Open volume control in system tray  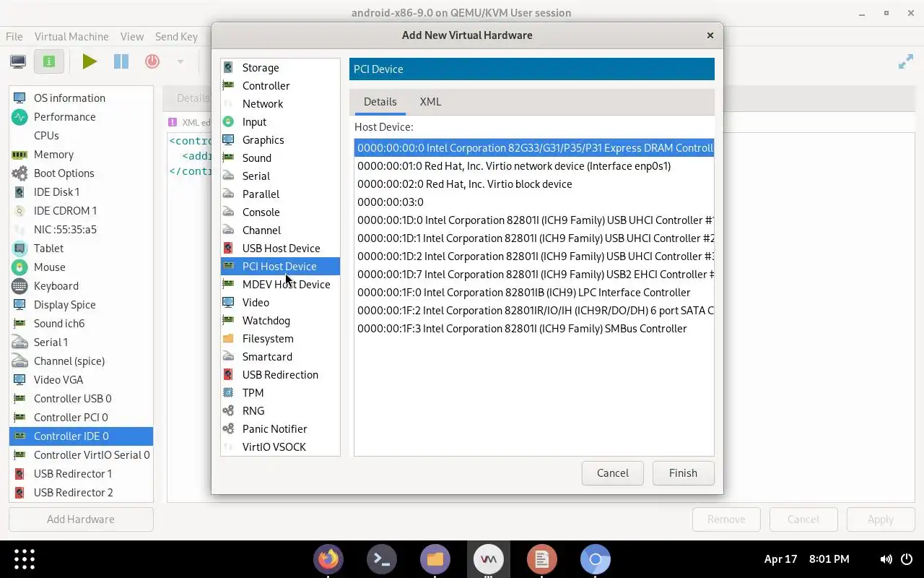click(886, 559)
